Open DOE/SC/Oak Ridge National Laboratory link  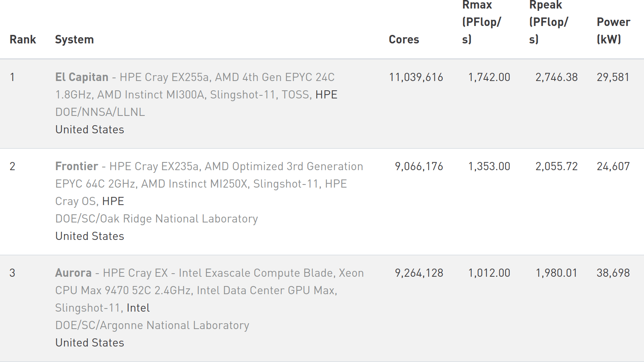[x=157, y=219]
